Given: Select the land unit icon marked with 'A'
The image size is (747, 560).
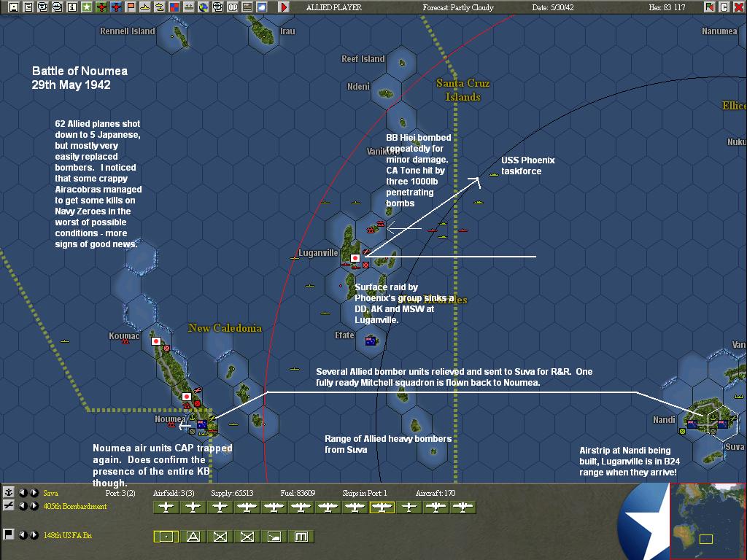Looking at the screenshot, I should [x=193, y=537].
